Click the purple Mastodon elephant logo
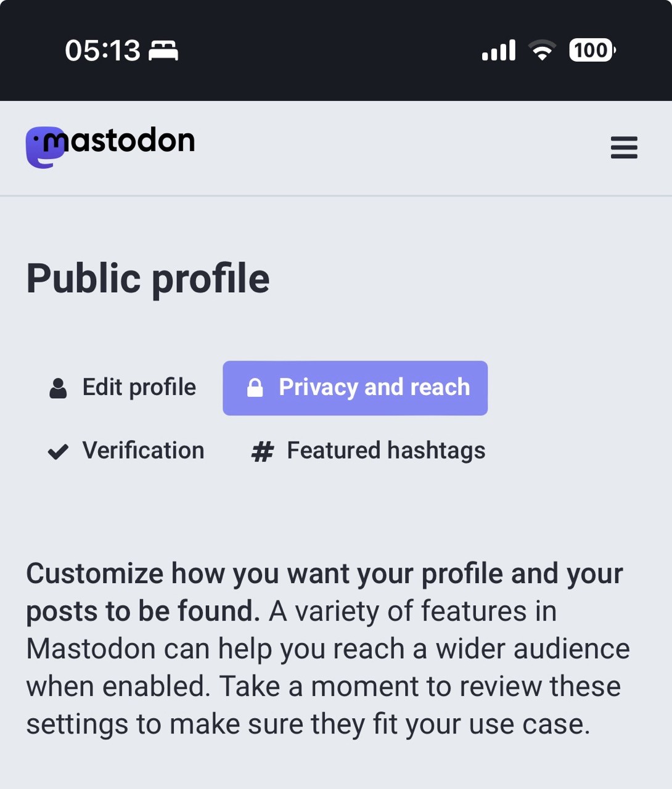The width and height of the screenshot is (672, 789). (43, 148)
